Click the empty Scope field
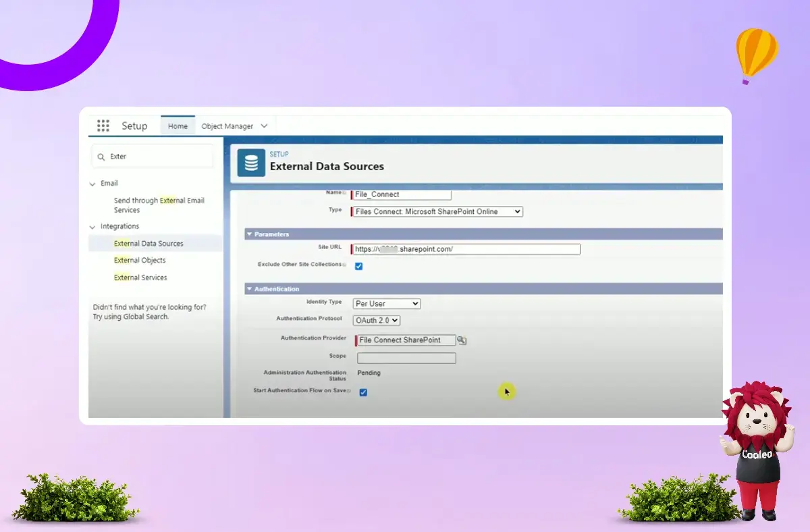 point(406,358)
